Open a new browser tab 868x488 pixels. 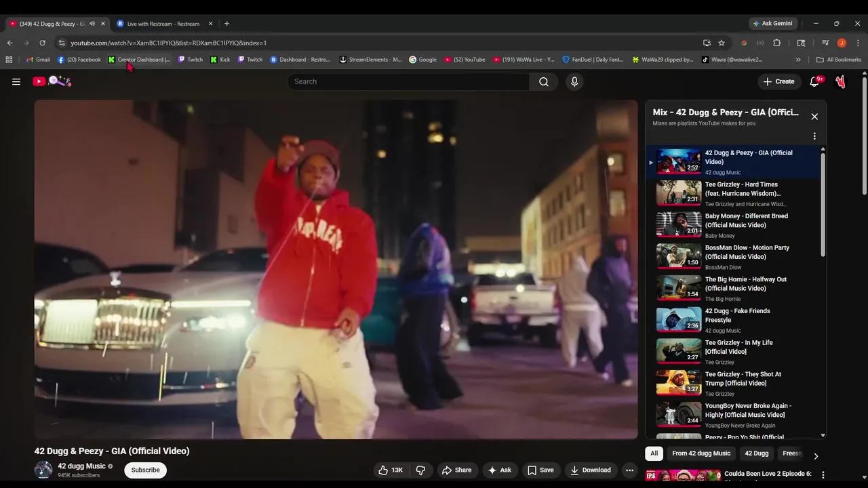[x=226, y=24]
